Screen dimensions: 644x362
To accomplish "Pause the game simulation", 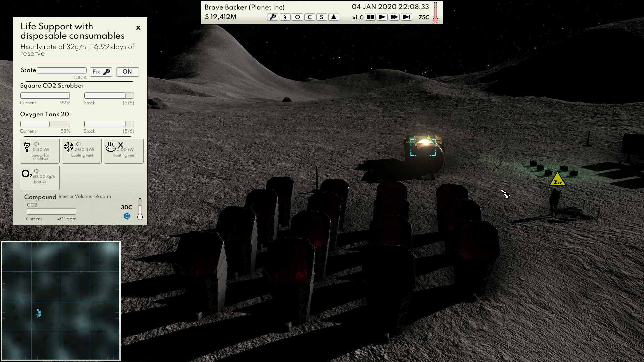I will [370, 17].
